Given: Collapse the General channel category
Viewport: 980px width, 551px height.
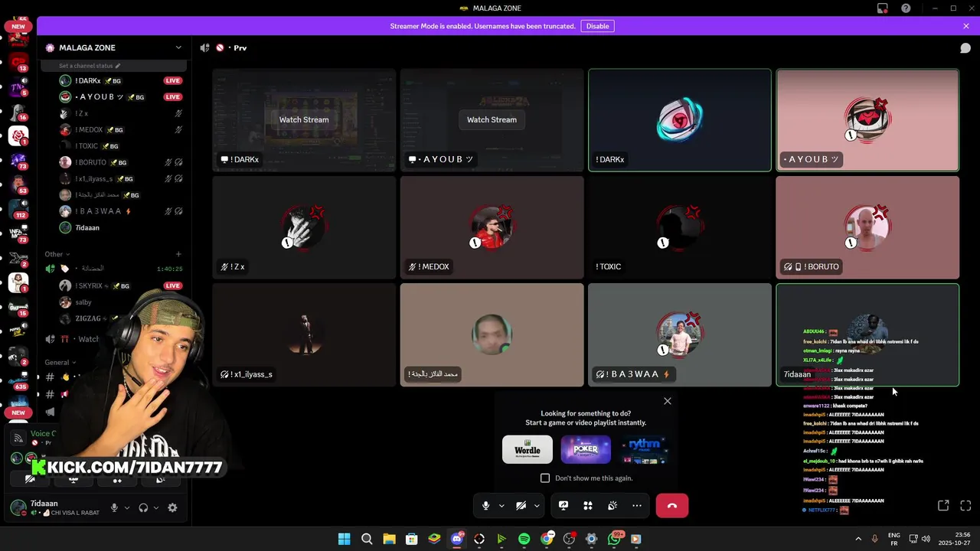Looking at the screenshot, I should pos(60,362).
